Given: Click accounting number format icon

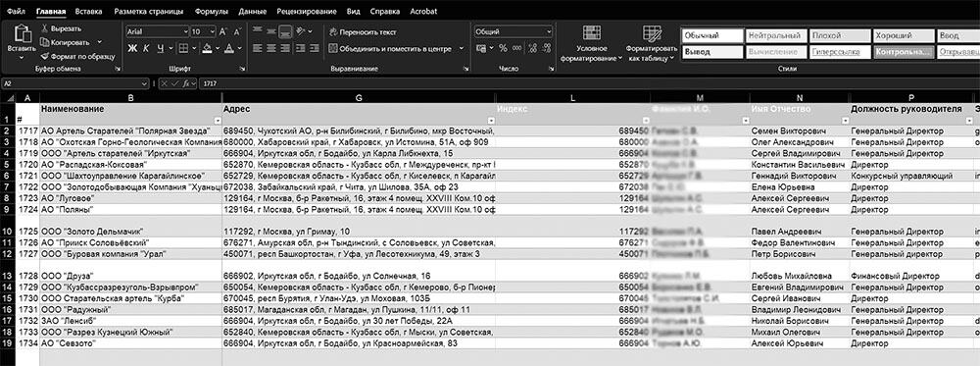Looking at the screenshot, I should pos(480,48).
